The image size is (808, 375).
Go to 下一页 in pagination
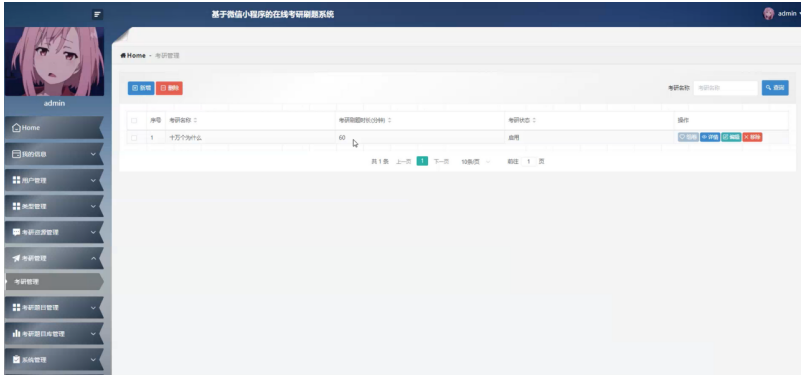(441, 162)
